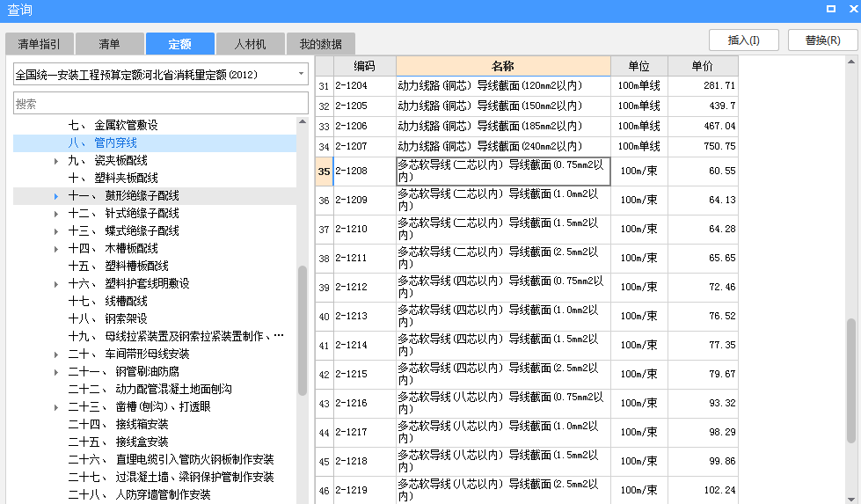This screenshot has width=861, height=504.
Task: Select 八、管内穿线 tree item
Action: coord(103,142)
